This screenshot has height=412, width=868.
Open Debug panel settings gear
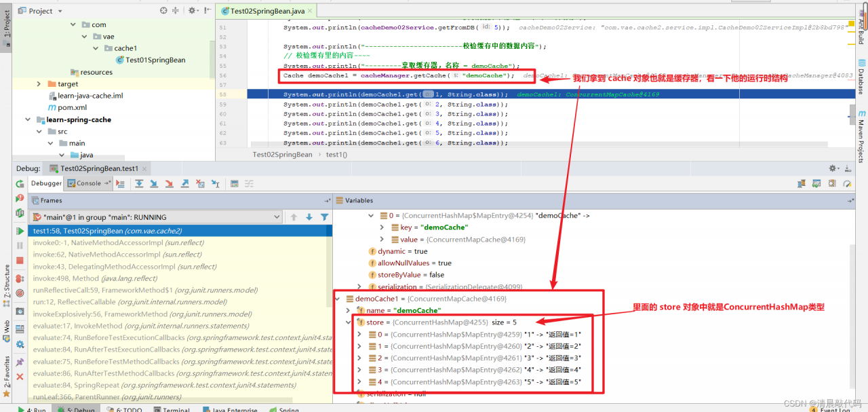pyautogui.click(x=834, y=168)
